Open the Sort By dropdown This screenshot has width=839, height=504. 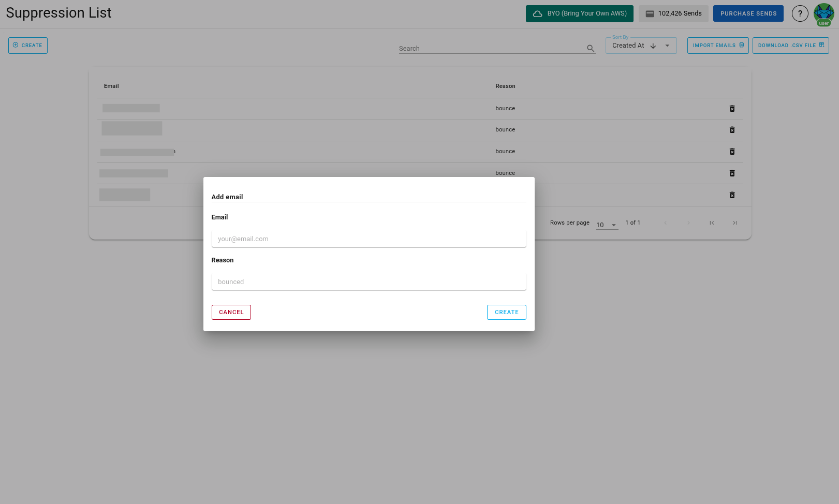click(x=667, y=46)
